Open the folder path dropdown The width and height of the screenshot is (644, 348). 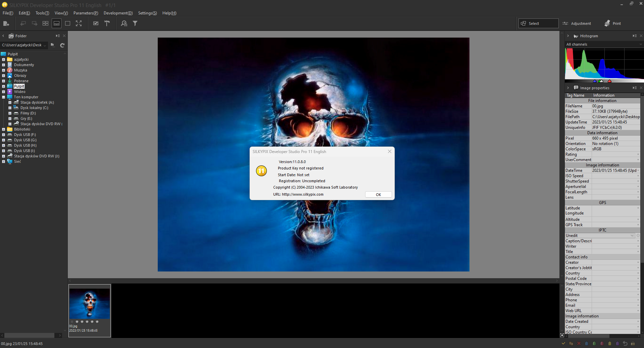coord(45,45)
